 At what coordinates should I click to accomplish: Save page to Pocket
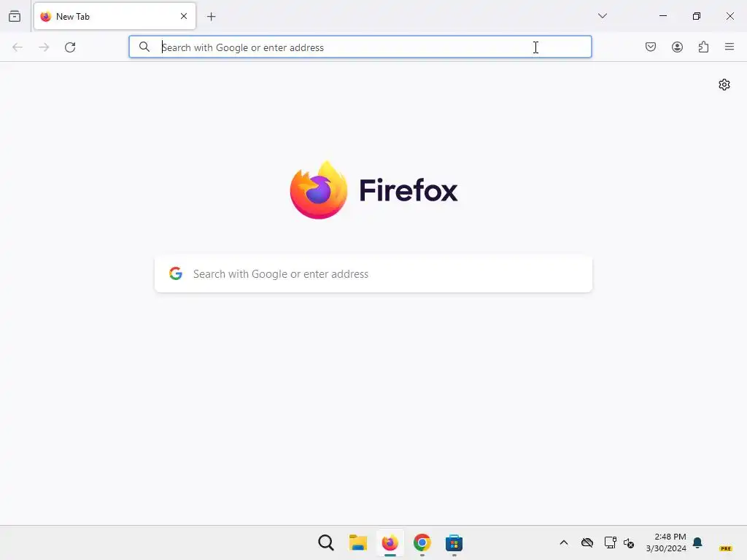651,47
